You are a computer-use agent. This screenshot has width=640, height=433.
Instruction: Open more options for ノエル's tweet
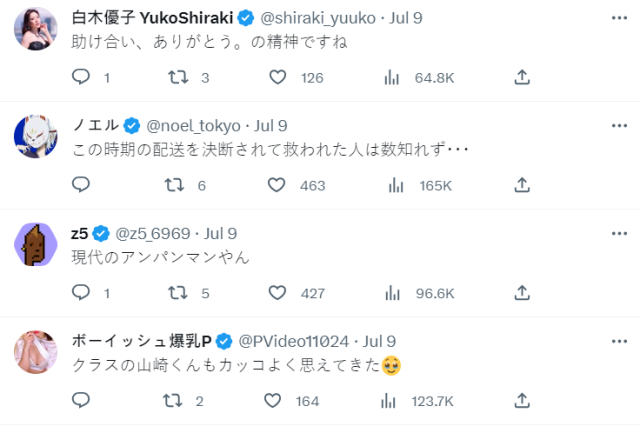[x=620, y=125]
